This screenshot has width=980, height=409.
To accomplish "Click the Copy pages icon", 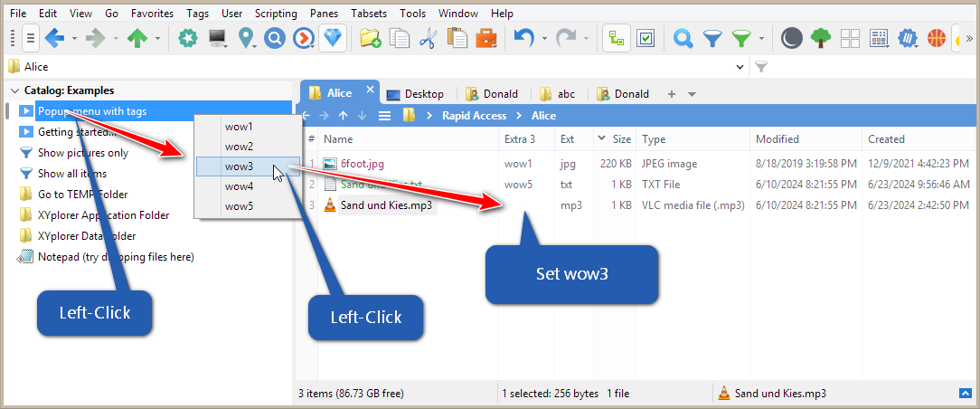I will pyautogui.click(x=400, y=39).
